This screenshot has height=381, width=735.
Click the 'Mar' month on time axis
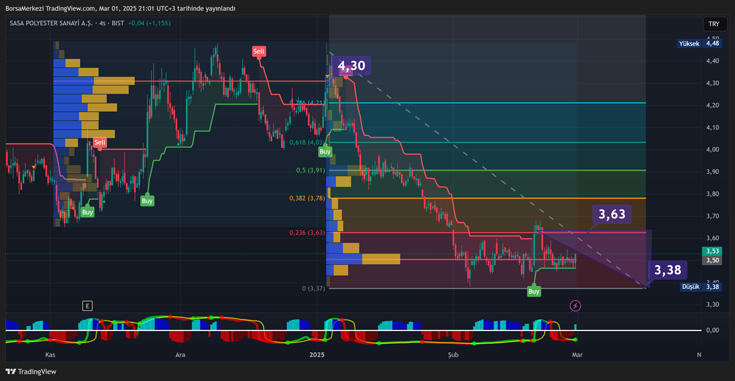pyautogui.click(x=577, y=355)
